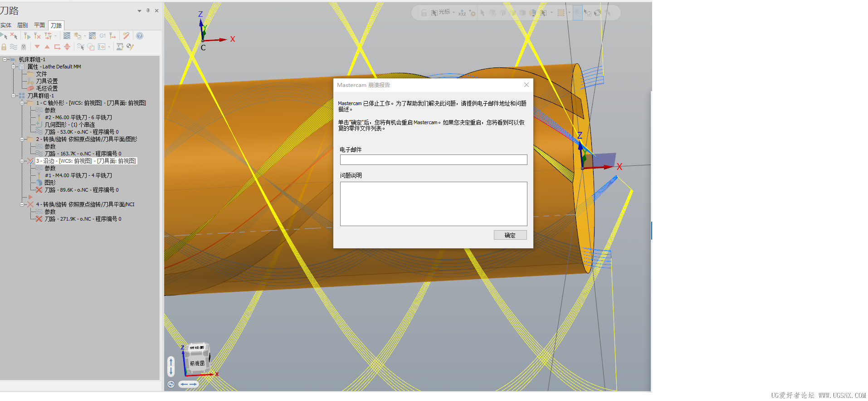Click the 问题说明 text area
The image size is (868, 401).
434,204
